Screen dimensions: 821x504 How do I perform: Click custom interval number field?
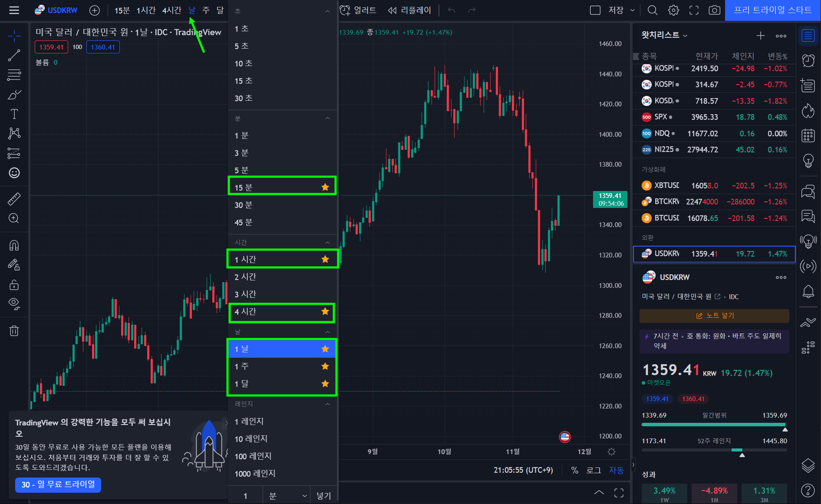click(x=246, y=496)
